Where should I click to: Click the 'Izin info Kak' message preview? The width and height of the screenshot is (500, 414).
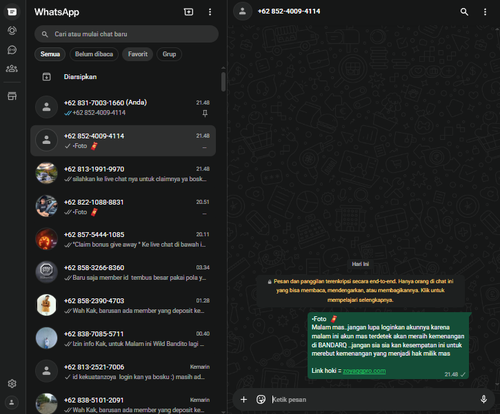pyautogui.click(x=138, y=344)
